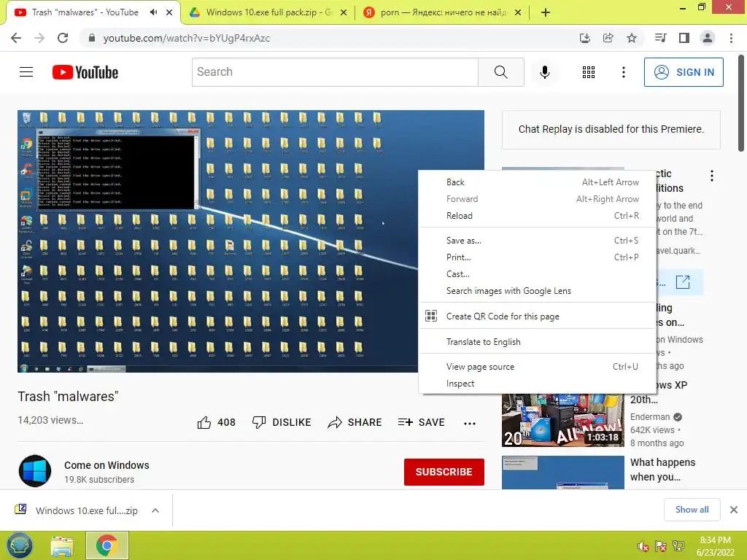
Task: Choose Back in the context menu
Action: 538,182
